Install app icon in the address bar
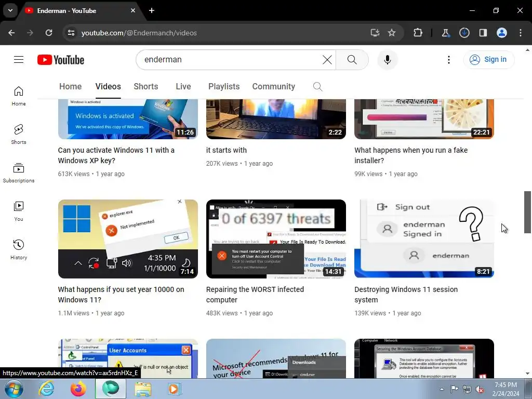This screenshot has height=399, width=532. (375, 33)
